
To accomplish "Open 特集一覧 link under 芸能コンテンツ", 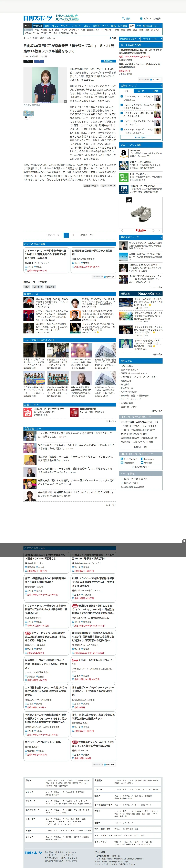I will [111, 422].
